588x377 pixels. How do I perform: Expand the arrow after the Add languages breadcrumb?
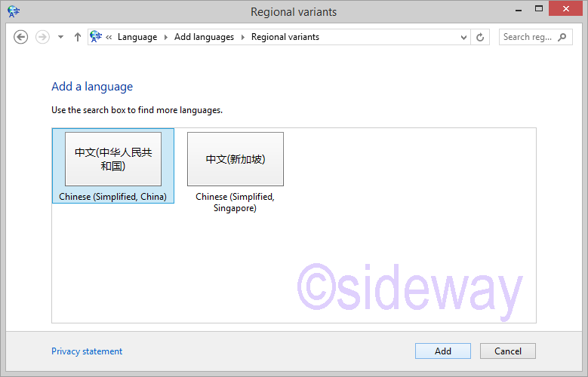tap(243, 37)
